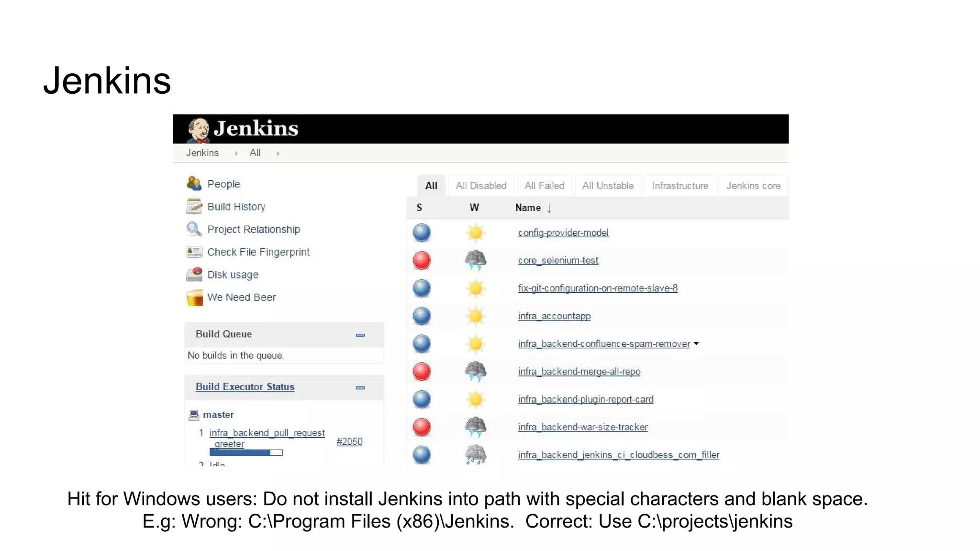
Task: Switch to the Infrastructure tab
Action: coord(680,186)
